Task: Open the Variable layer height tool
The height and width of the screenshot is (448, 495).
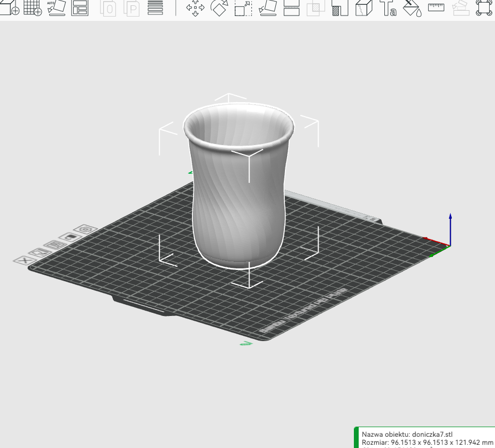Action: pyautogui.click(x=156, y=7)
